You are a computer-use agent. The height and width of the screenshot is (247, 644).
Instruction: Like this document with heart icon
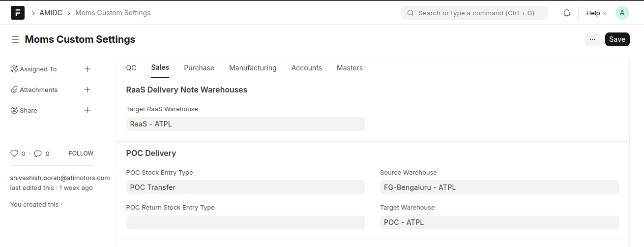tap(14, 154)
